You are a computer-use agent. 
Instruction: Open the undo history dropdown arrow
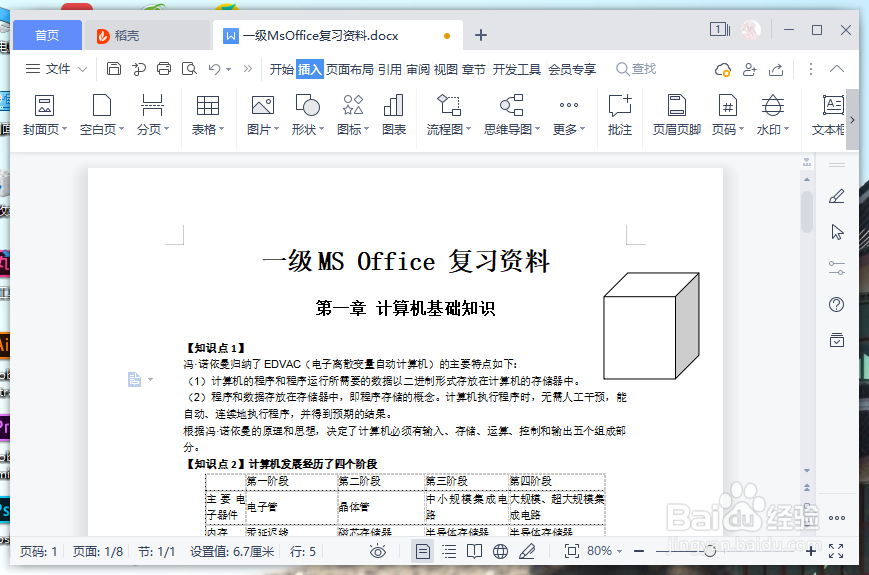click(x=228, y=69)
